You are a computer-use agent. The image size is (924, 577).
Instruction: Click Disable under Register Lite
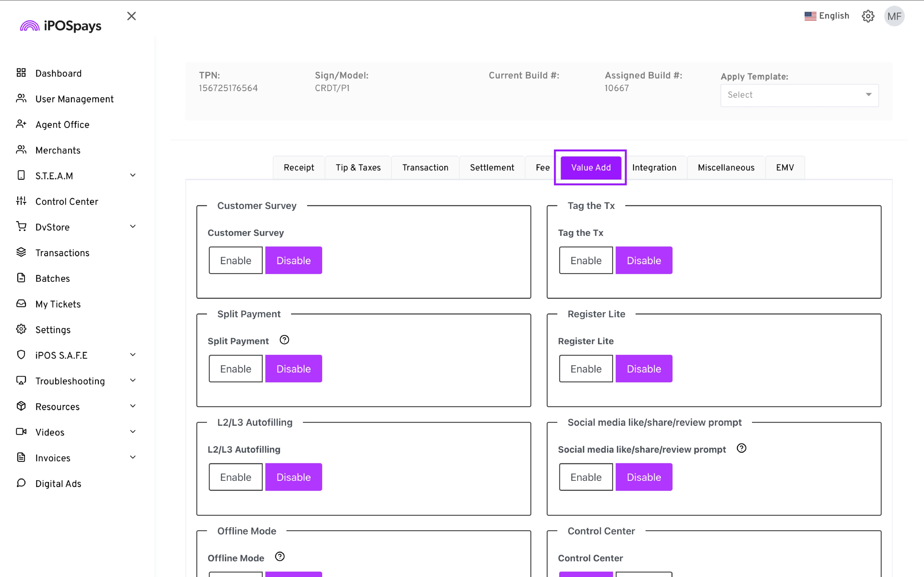[643, 369]
